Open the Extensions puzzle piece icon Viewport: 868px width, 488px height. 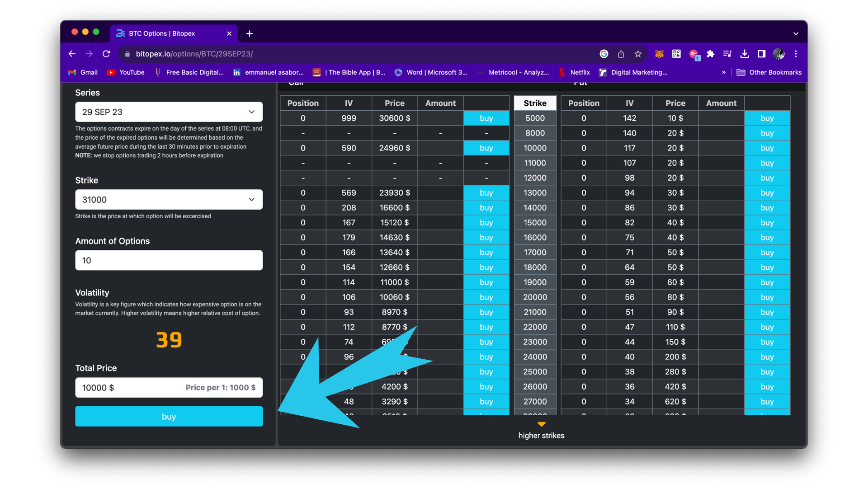[x=711, y=54]
